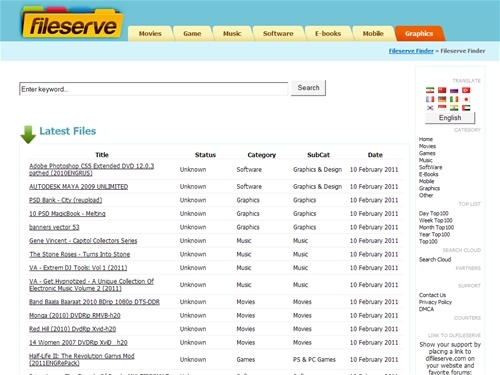Open the E-books tab
This screenshot has width=500, height=375.
point(328,33)
